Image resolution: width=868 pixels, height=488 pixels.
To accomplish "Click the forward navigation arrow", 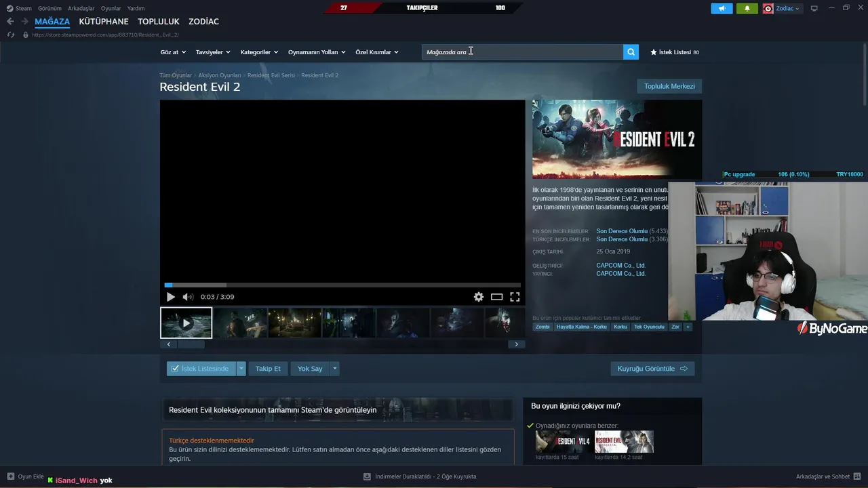I will (24, 22).
